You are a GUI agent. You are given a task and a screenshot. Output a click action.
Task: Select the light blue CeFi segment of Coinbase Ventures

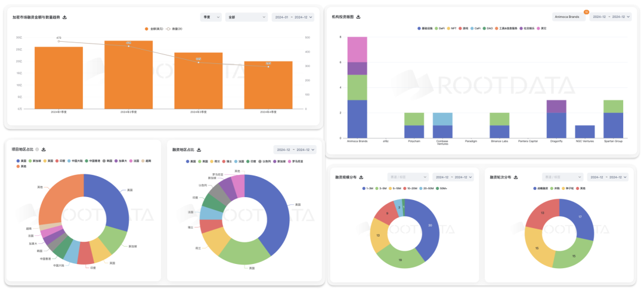point(442,119)
